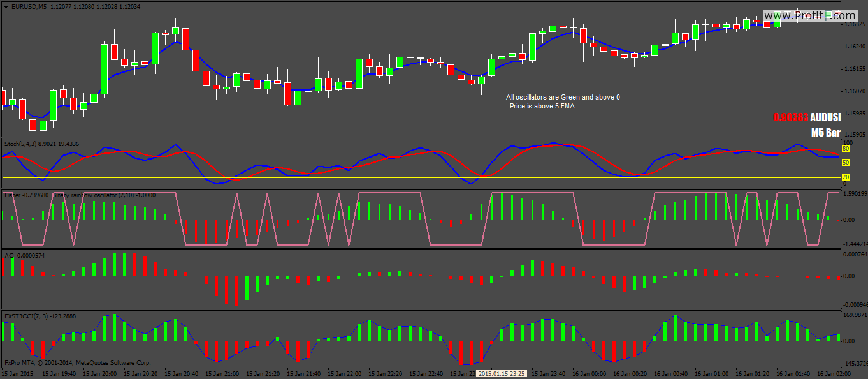Select the AC -0.0000574 indicator label
868x379 pixels.
25,256
